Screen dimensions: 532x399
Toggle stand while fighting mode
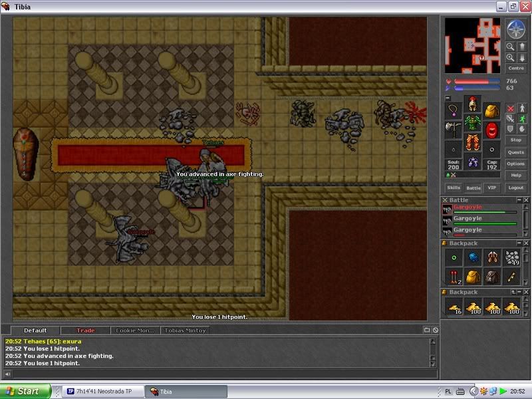point(522,108)
